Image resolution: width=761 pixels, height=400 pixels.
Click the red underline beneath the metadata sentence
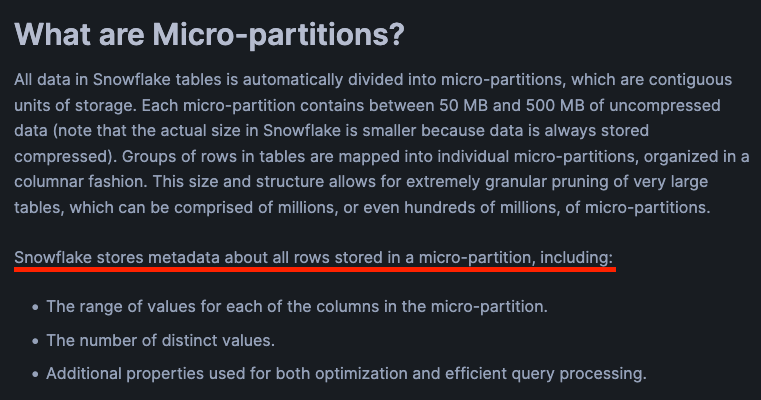tap(314, 270)
